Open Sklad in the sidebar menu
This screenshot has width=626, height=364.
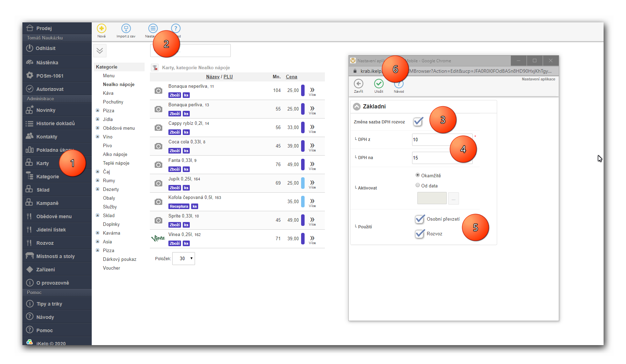click(x=43, y=190)
